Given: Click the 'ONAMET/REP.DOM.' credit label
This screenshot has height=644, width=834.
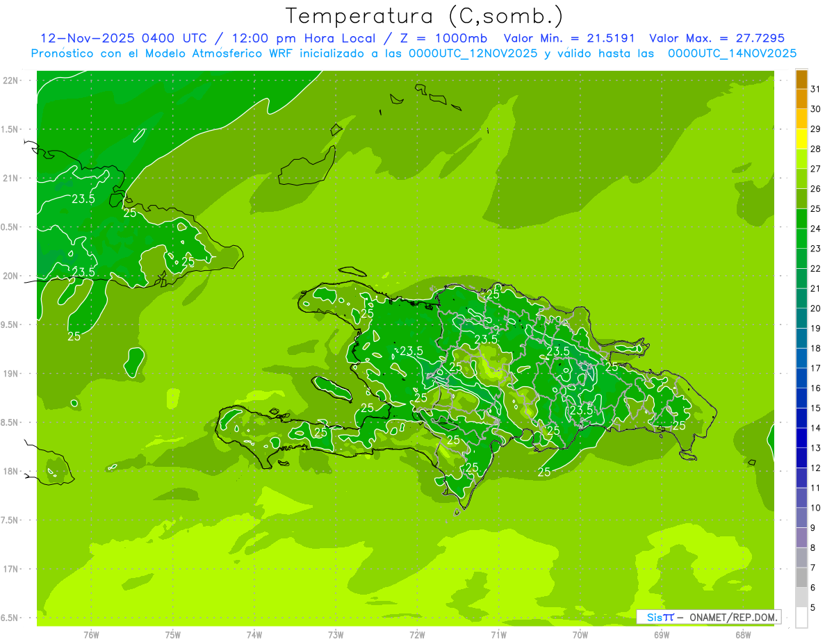Looking at the screenshot, I should 733,617.
